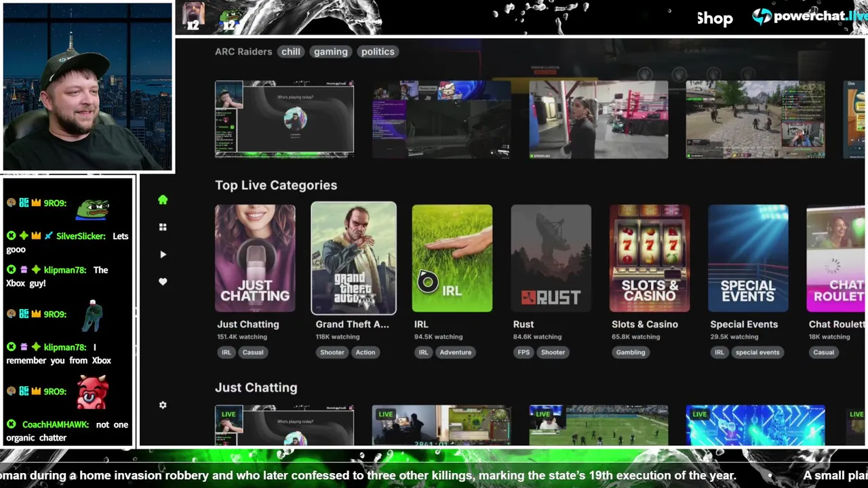Open the Following heart icon
868x488 pixels.
click(x=163, y=281)
